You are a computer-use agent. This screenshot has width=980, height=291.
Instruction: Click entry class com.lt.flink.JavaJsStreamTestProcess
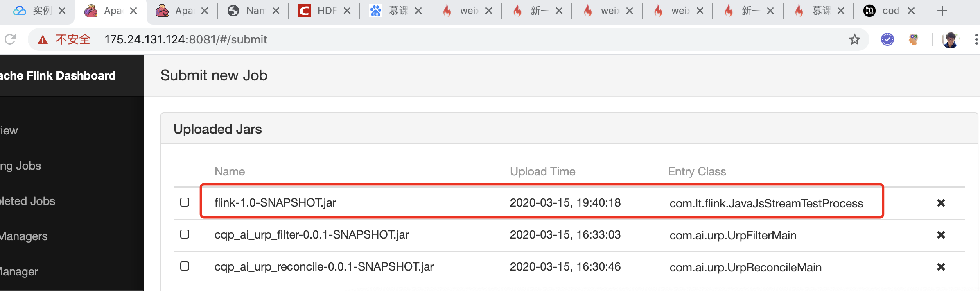click(766, 203)
